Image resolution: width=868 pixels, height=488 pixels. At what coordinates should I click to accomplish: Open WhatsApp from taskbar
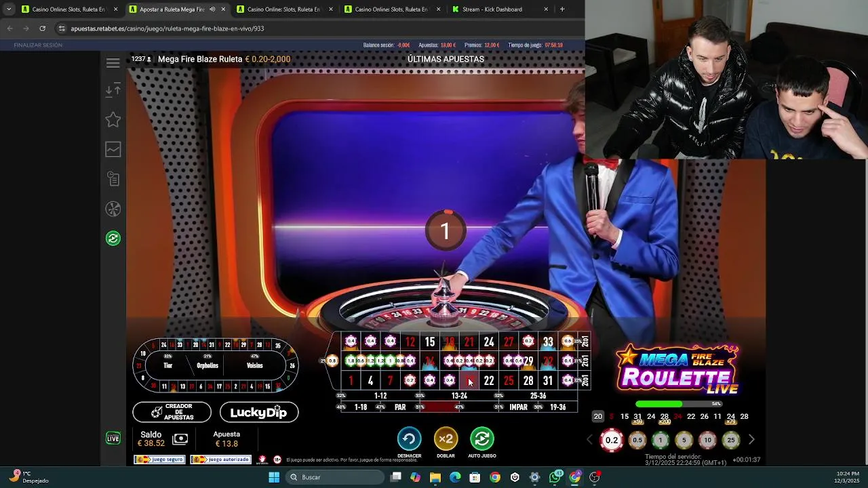click(x=555, y=477)
